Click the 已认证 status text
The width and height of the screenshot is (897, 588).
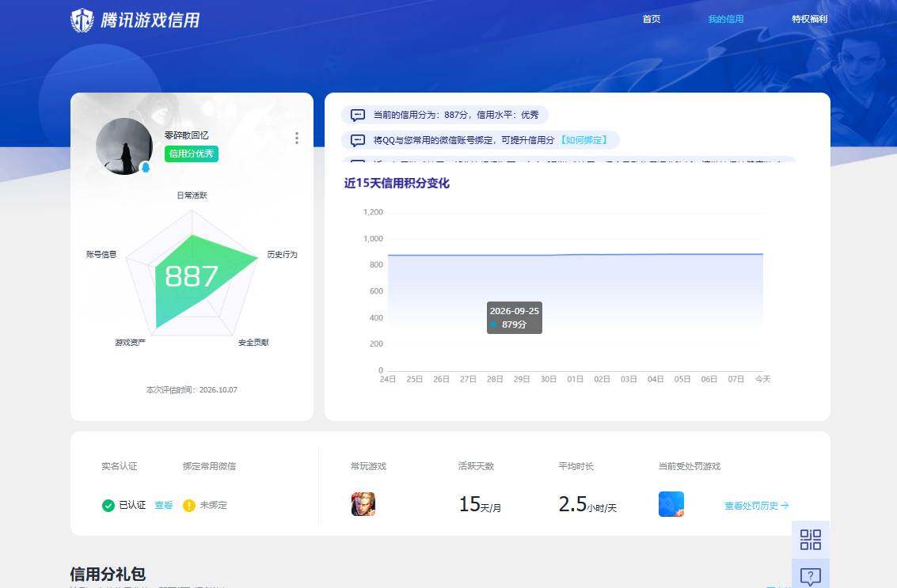click(132, 506)
